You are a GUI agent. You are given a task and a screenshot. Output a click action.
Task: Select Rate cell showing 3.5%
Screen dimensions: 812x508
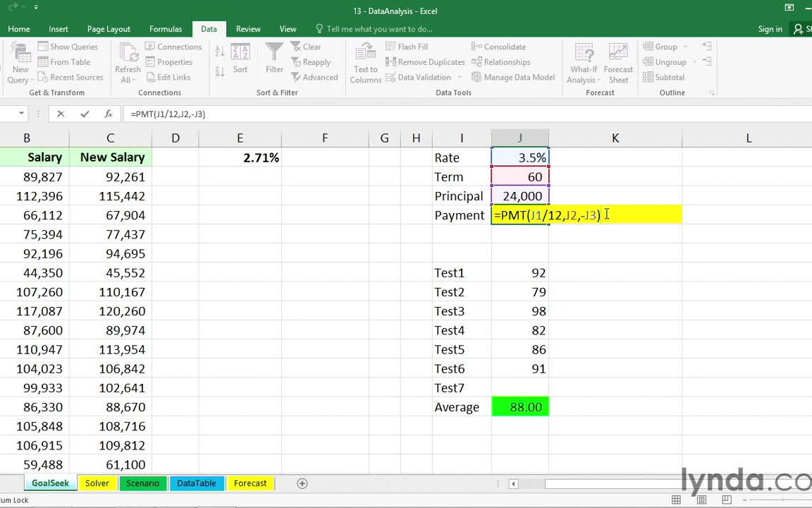(520, 157)
